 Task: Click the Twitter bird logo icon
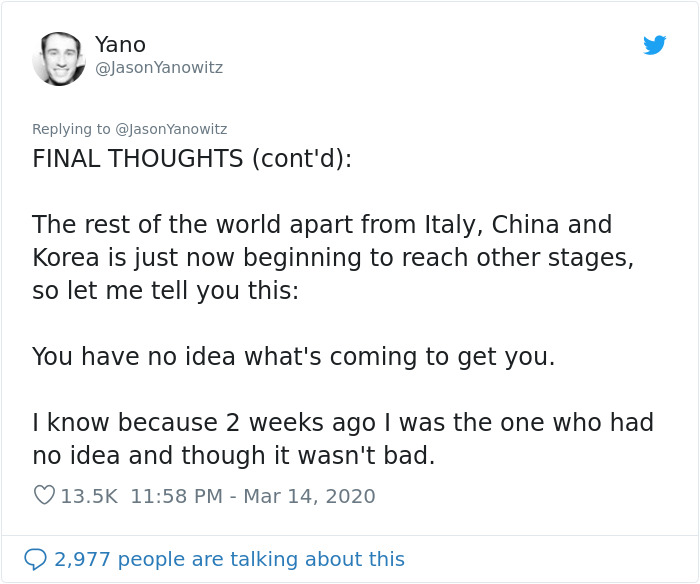[x=655, y=45]
